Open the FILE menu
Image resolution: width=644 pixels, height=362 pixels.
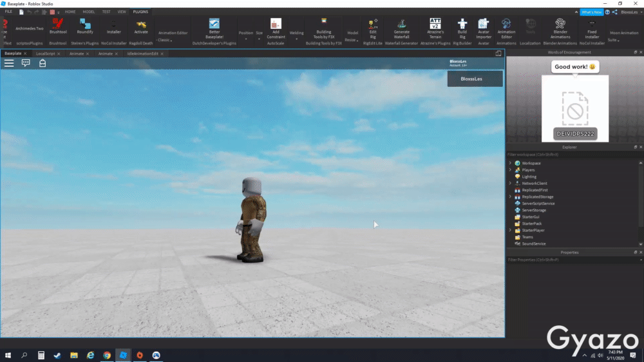click(8, 12)
